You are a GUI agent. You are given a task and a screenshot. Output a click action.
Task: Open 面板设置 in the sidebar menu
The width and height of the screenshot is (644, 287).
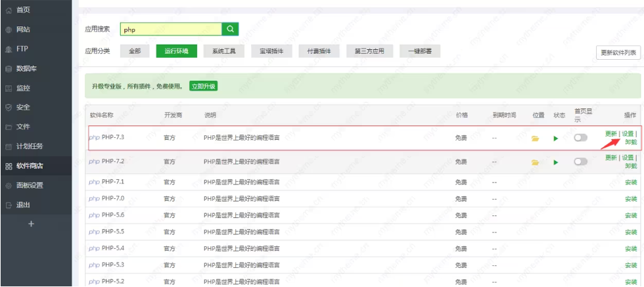[30, 186]
